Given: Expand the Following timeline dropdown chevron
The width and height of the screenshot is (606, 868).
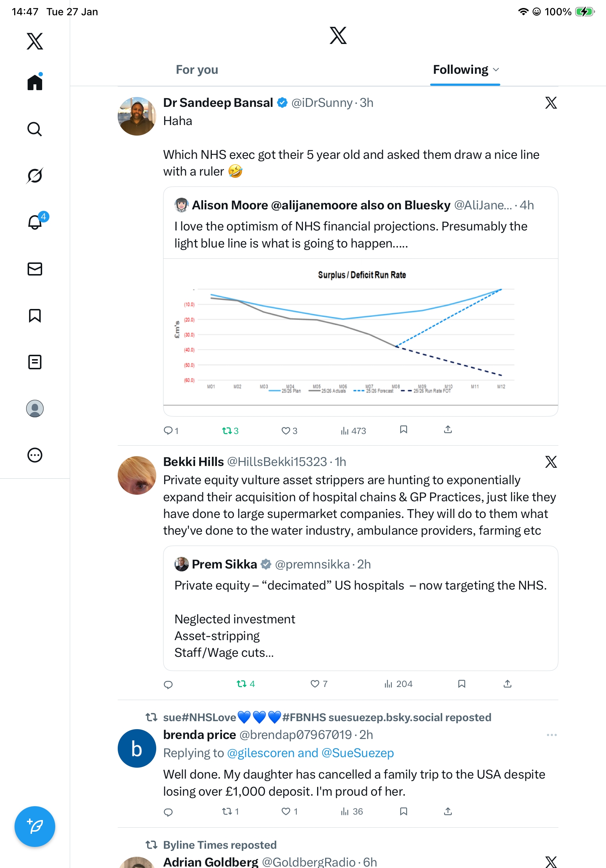Looking at the screenshot, I should pyautogui.click(x=496, y=70).
